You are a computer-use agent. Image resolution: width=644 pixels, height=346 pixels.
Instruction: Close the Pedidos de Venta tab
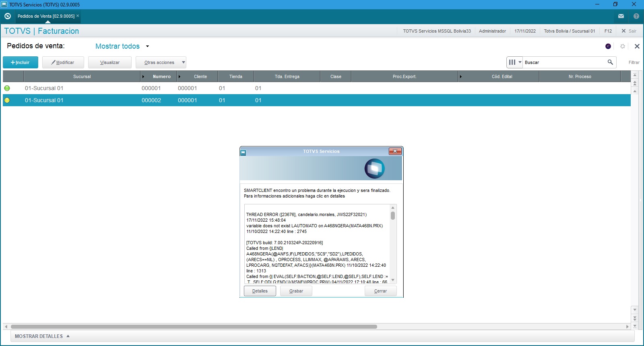[78, 16]
